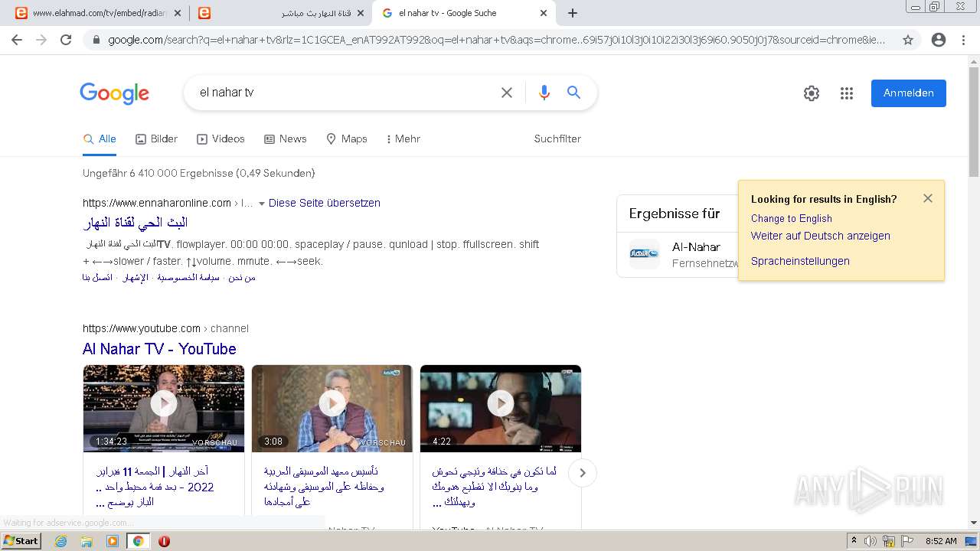Click 'Diese Seite übersetzen' link

(x=325, y=203)
